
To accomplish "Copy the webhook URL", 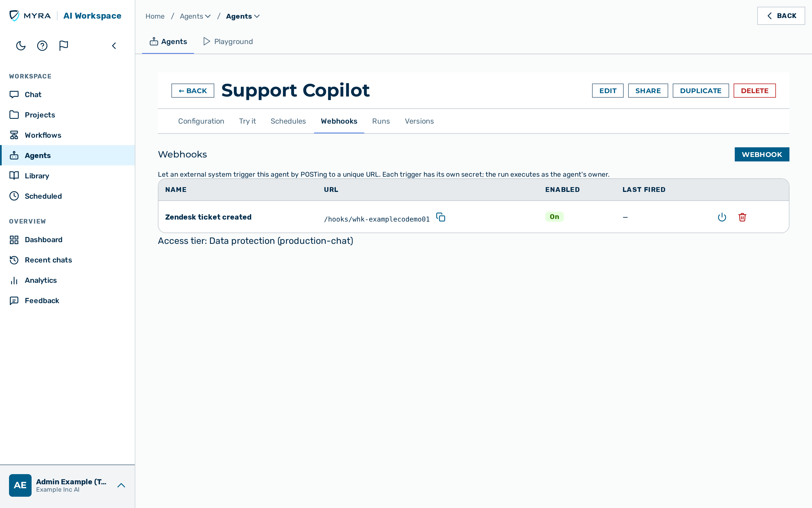I will click(441, 217).
